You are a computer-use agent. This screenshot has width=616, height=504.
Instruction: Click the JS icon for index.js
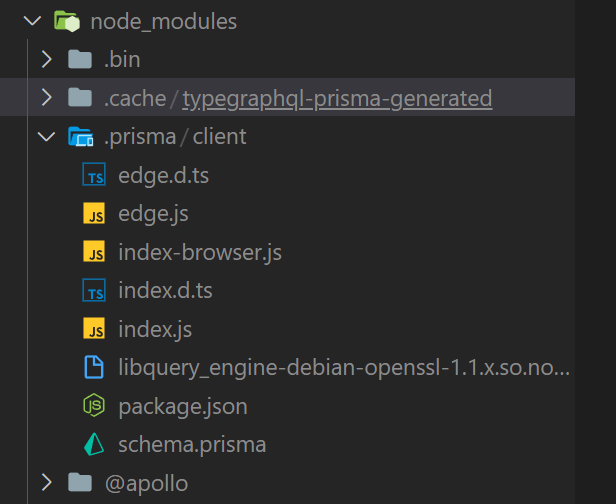(94, 328)
